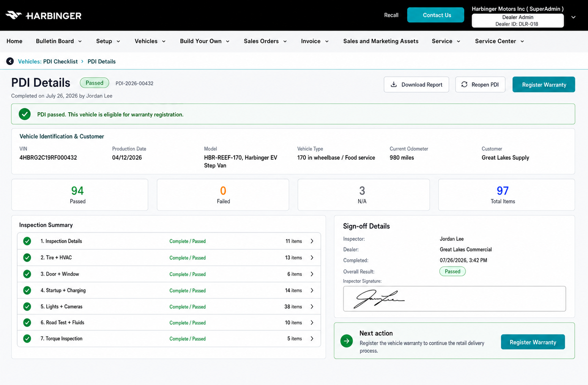Open the Service Center menu

500,41
